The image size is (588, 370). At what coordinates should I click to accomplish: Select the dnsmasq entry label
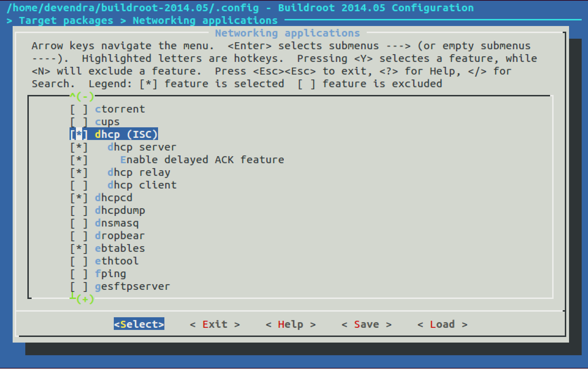[117, 223]
